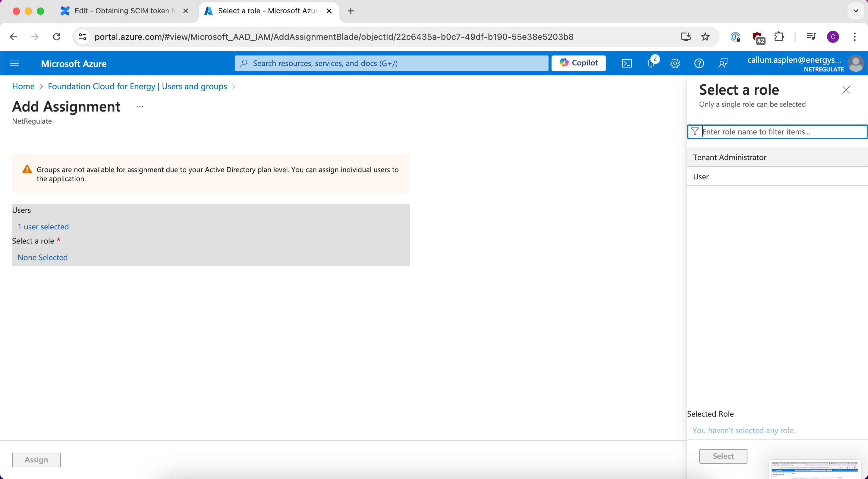This screenshot has height=479, width=868.
Task: Select the Tenant Administrator role
Action: [x=729, y=157]
